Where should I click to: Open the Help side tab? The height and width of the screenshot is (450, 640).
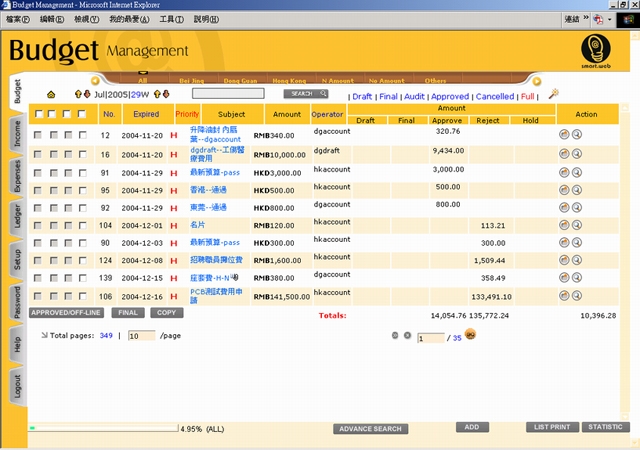click(x=17, y=345)
